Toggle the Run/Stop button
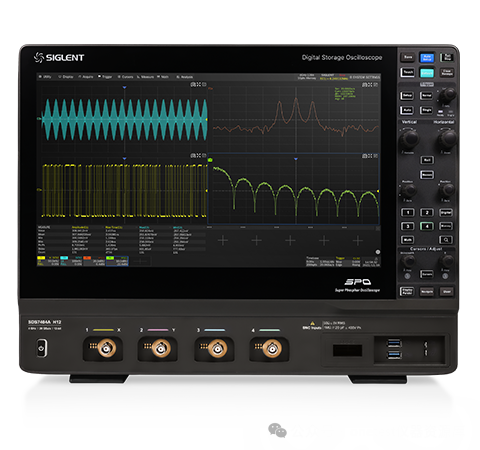 coord(447,57)
